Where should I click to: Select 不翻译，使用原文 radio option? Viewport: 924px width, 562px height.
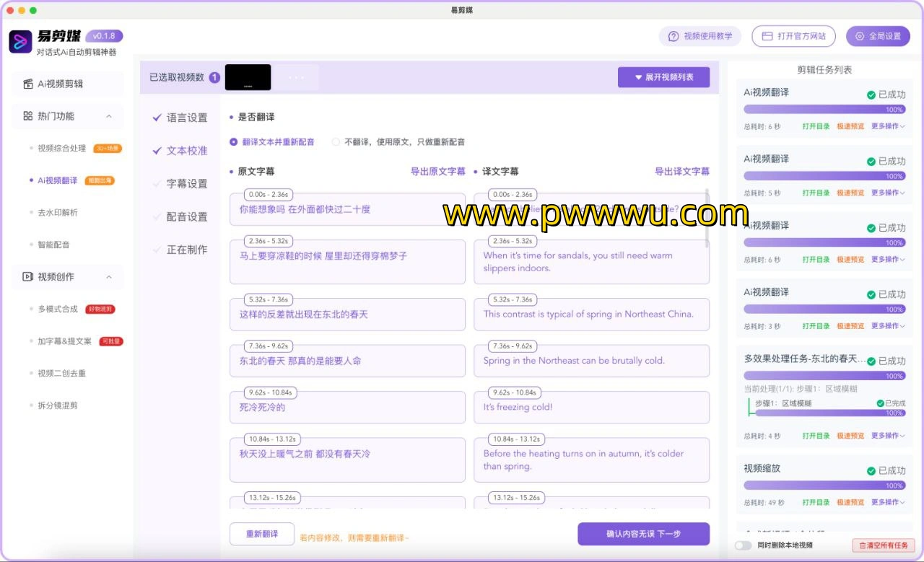point(398,142)
